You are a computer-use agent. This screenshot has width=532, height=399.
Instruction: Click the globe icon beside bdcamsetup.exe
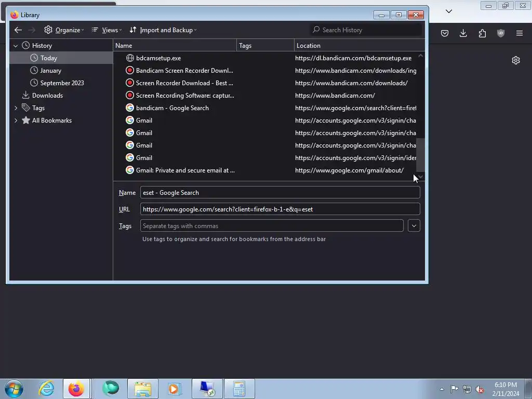[129, 58]
